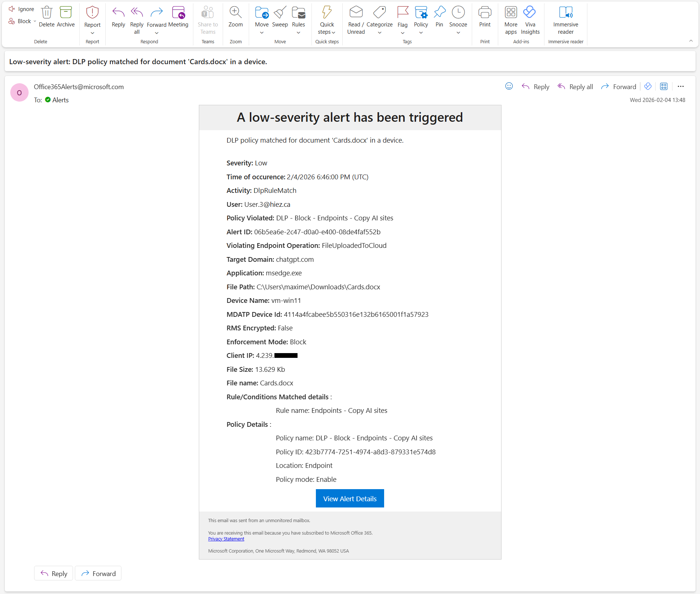The image size is (700, 594).
Task: Click Reply all in message header
Action: (575, 87)
